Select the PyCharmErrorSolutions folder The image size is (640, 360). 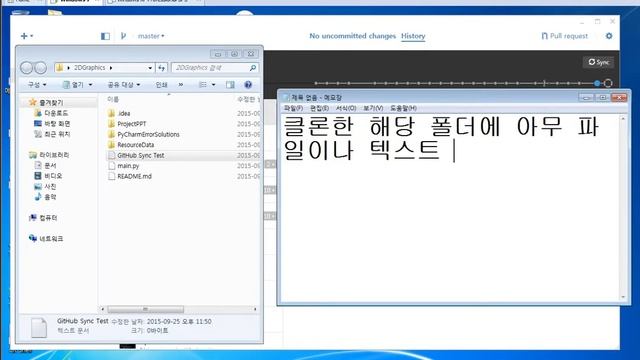coord(144,134)
